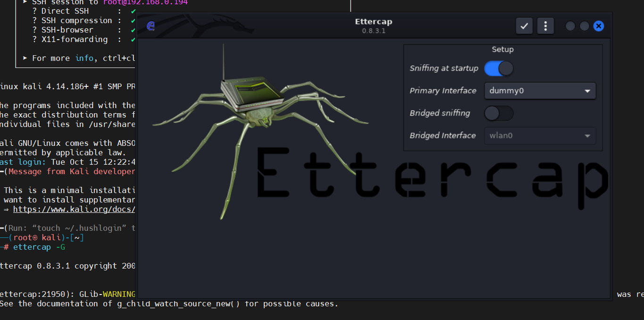Click the "Sniffing at startup" label
This screenshot has width=644, height=320.
tap(443, 68)
